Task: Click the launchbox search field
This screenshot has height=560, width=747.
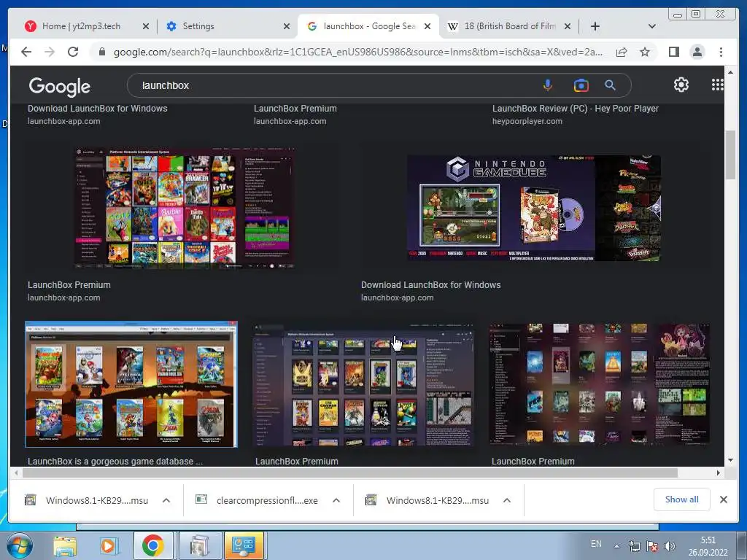Action: [333, 86]
